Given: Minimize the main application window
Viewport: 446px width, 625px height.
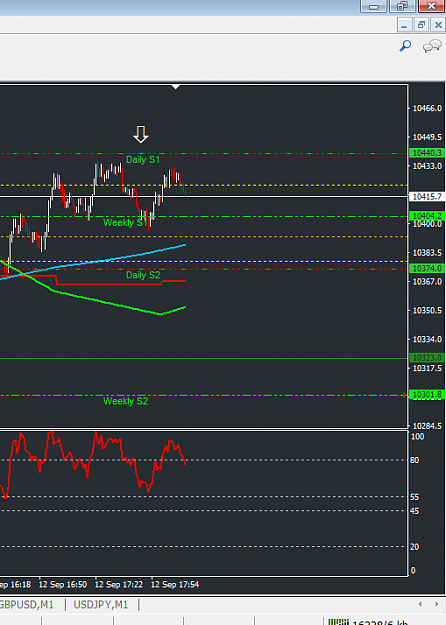Looking at the screenshot, I should pos(373,6).
